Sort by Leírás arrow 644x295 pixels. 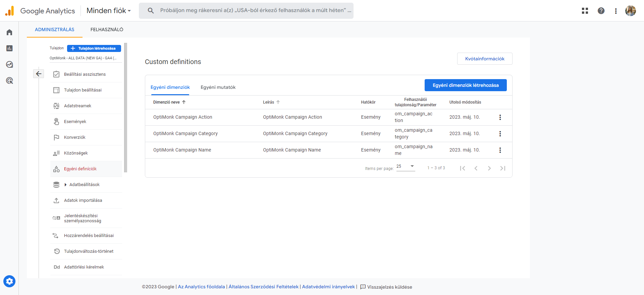278,102
